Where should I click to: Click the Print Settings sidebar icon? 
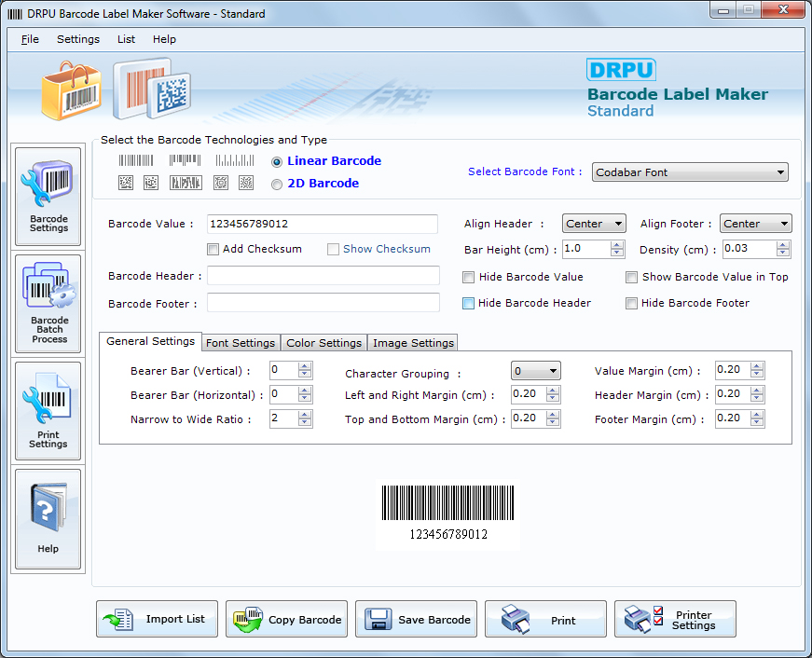click(x=48, y=410)
